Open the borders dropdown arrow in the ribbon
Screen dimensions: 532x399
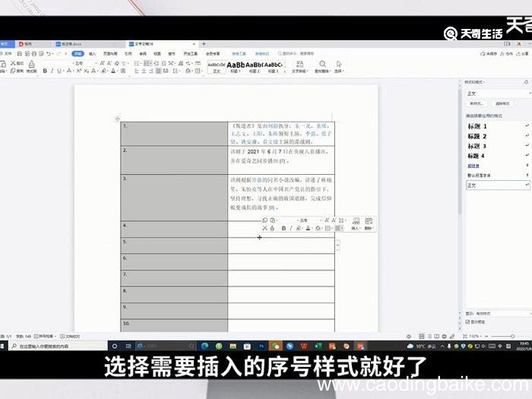tap(202, 71)
